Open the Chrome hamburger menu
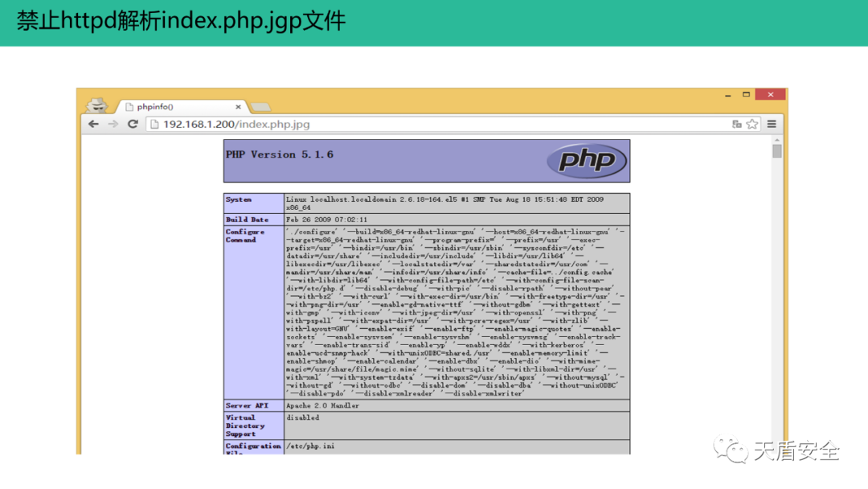The width and height of the screenshot is (868, 489). [772, 124]
